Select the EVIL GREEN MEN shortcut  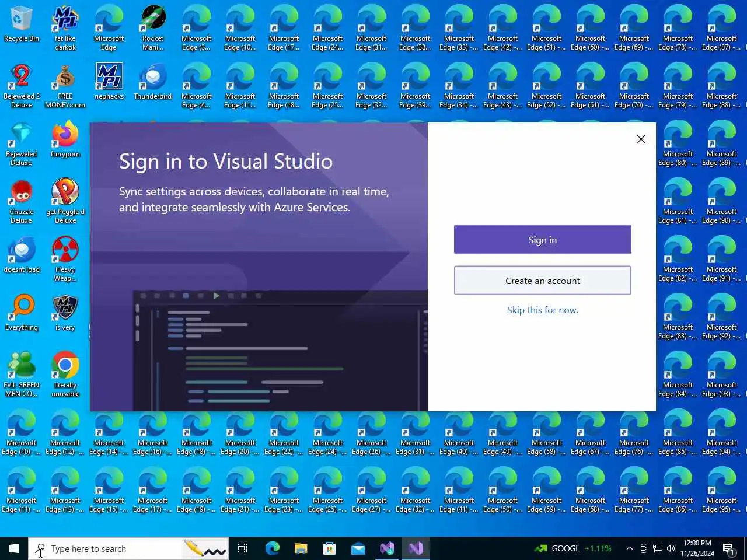(22, 374)
